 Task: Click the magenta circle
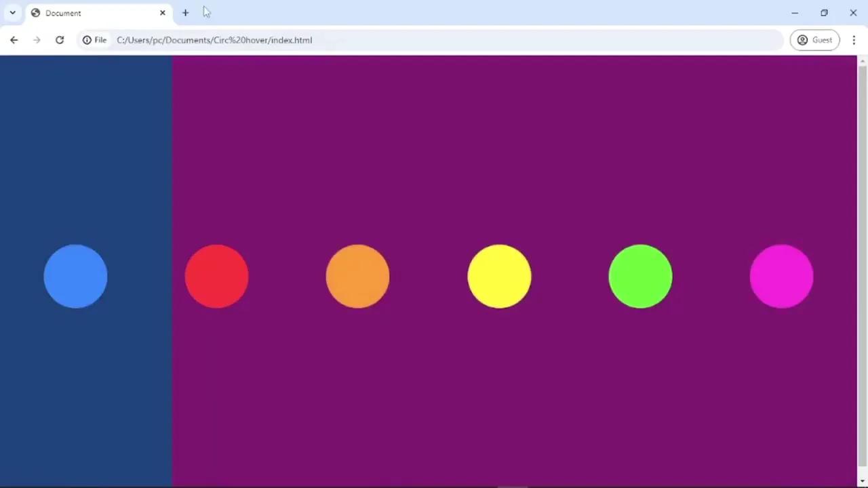pos(781,277)
